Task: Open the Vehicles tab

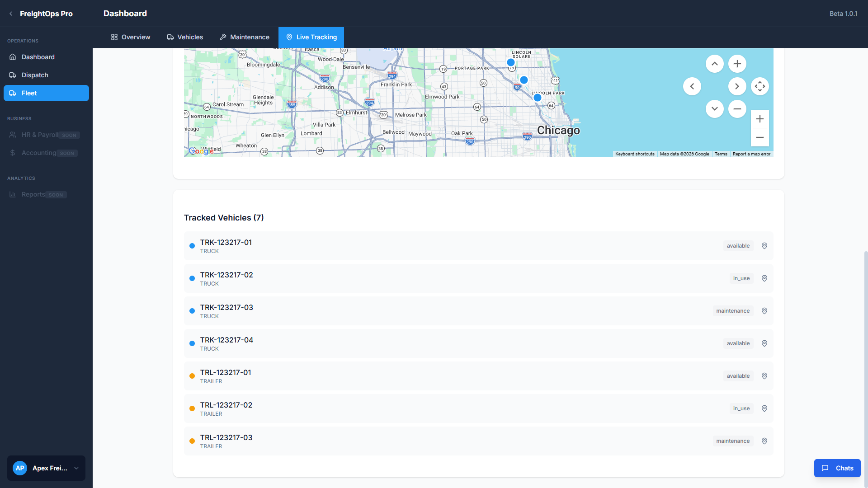Action: tap(185, 37)
